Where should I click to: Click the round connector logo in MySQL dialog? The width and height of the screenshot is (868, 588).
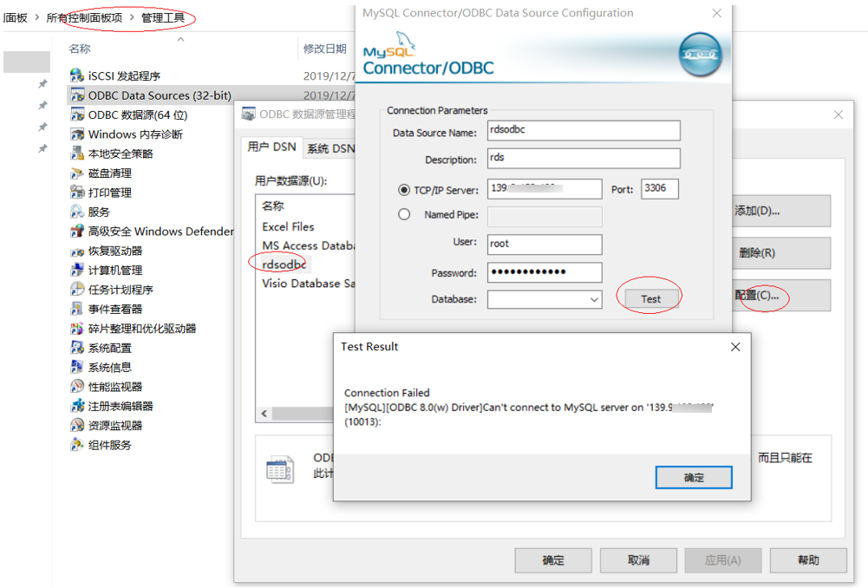click(701, 55)
